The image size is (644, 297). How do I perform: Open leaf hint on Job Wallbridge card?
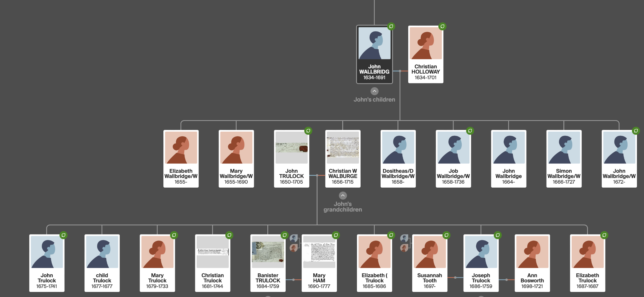[470, 131]
